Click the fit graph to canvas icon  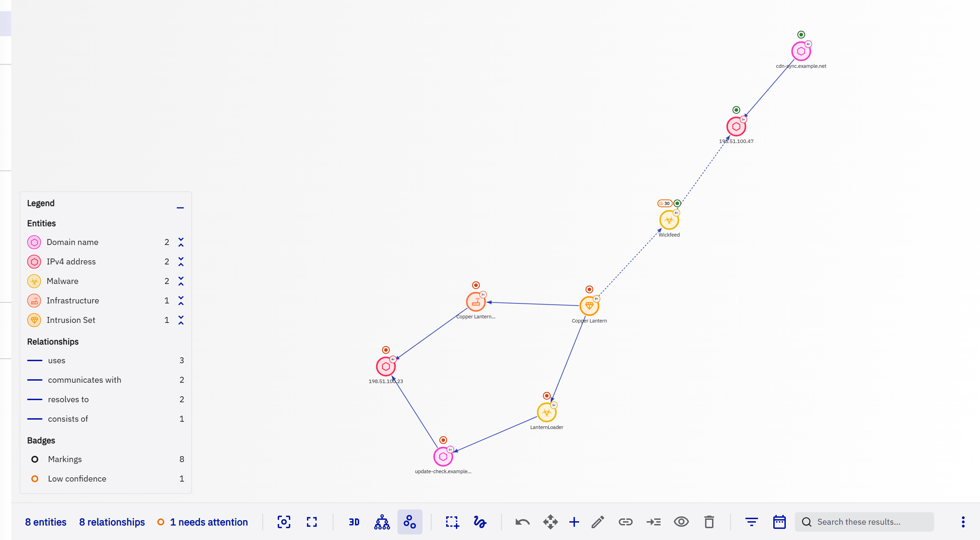pyautogui.click(x=284, y=522)
